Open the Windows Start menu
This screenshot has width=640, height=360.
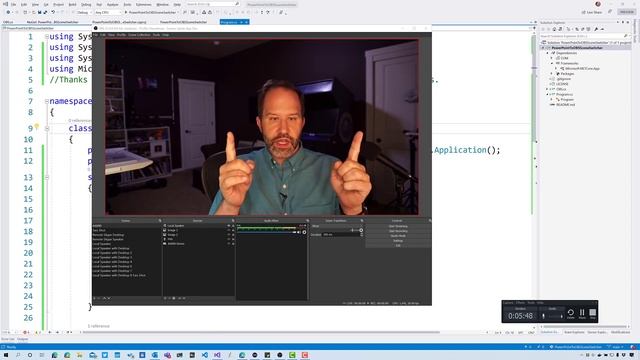(x=6, y=355)
